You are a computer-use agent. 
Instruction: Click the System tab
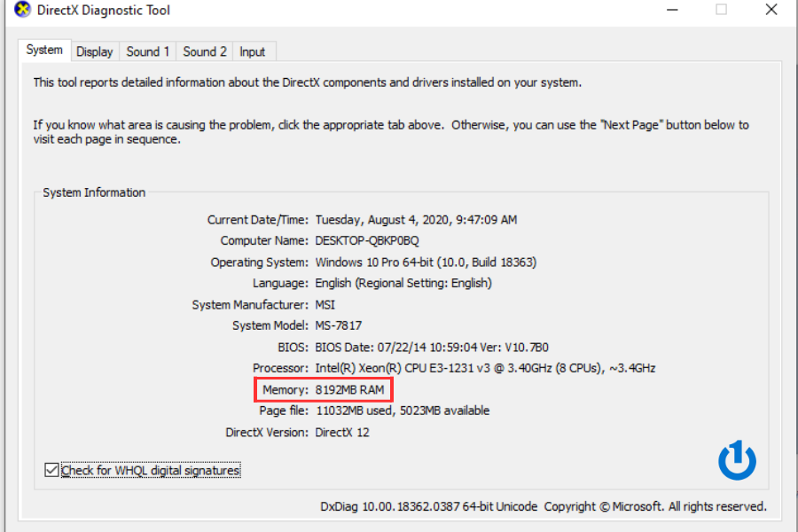[x=43, y=51]
